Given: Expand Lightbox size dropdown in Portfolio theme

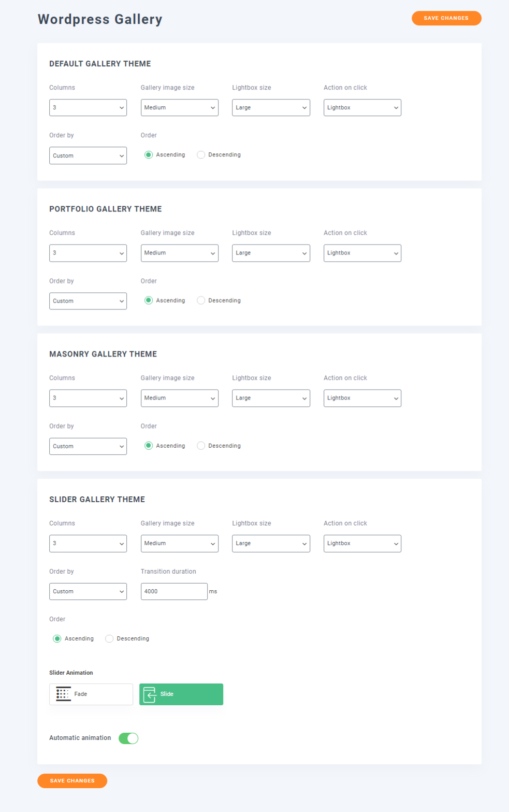Looking at the screenshot, I should point(271,253).
